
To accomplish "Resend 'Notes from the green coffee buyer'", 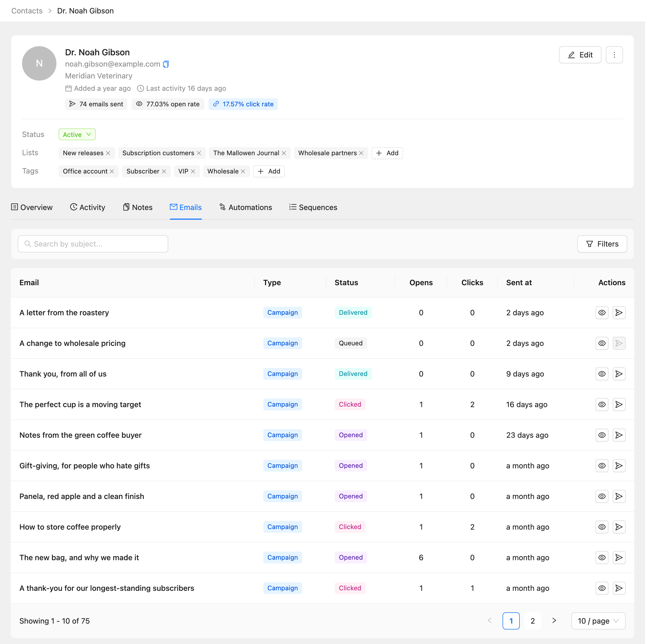I will (619, 435).
